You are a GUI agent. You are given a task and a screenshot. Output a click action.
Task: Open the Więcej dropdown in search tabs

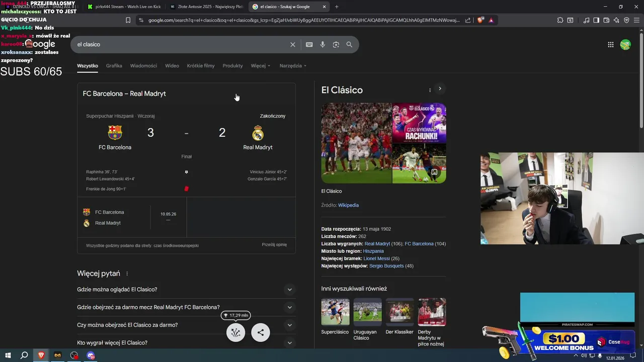pyautogui.click(x=261, y=66)
